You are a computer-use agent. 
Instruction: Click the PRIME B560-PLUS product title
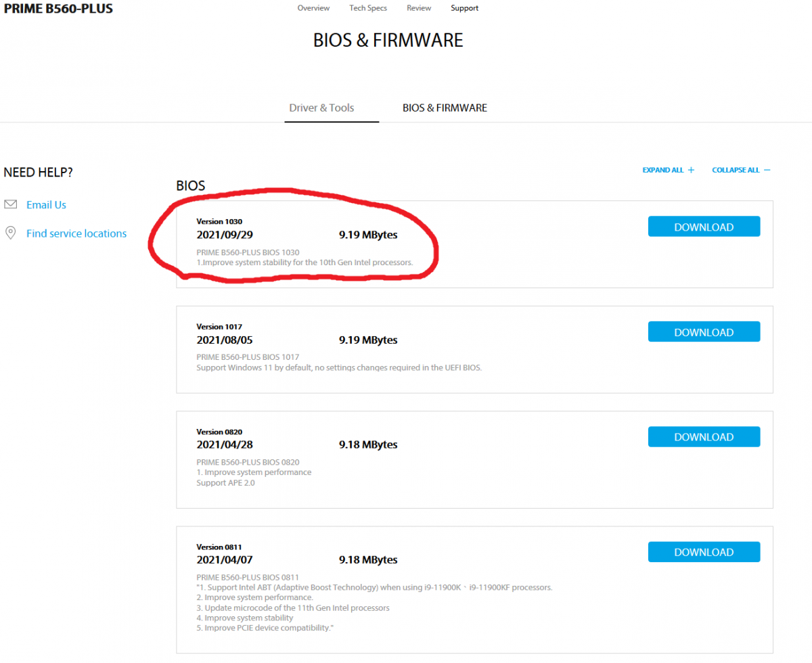(58, 9)
